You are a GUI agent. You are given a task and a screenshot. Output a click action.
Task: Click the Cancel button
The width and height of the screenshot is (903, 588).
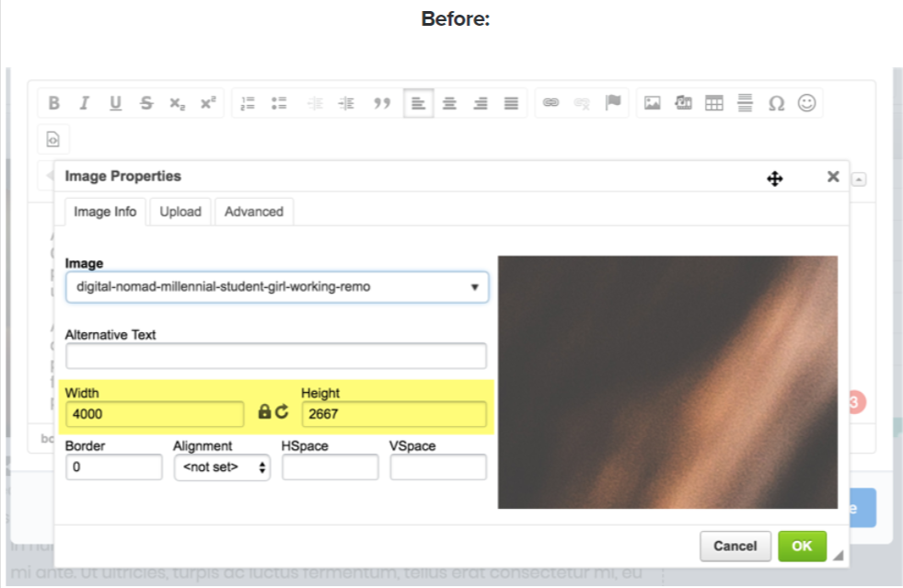coord(735,546)
